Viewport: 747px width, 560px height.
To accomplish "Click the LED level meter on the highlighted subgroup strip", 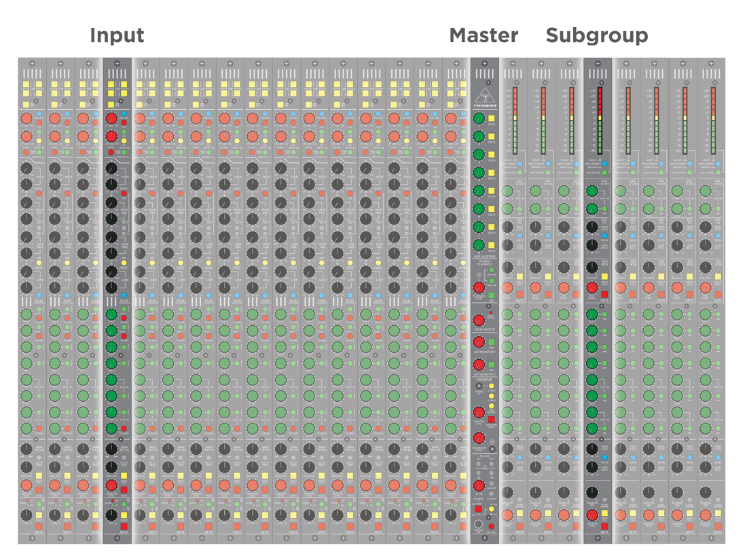I will click(x=596, y=115).
